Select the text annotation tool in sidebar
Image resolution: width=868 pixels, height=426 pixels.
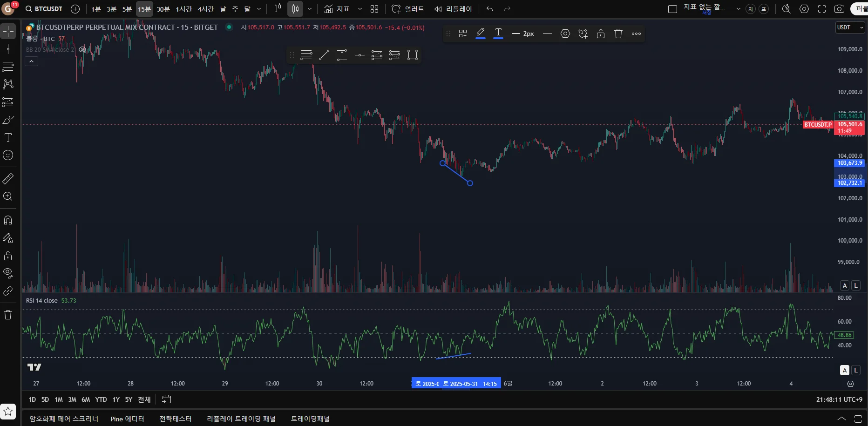tap(8, 137)
